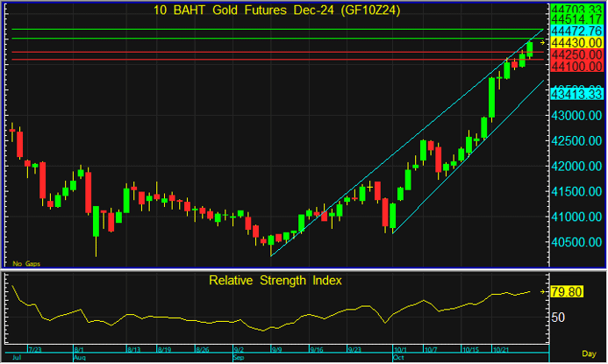The width and height of the screenshot is (608, 364).
Task: Click the cyan 44472.76 price label
Action: [578, 31]
